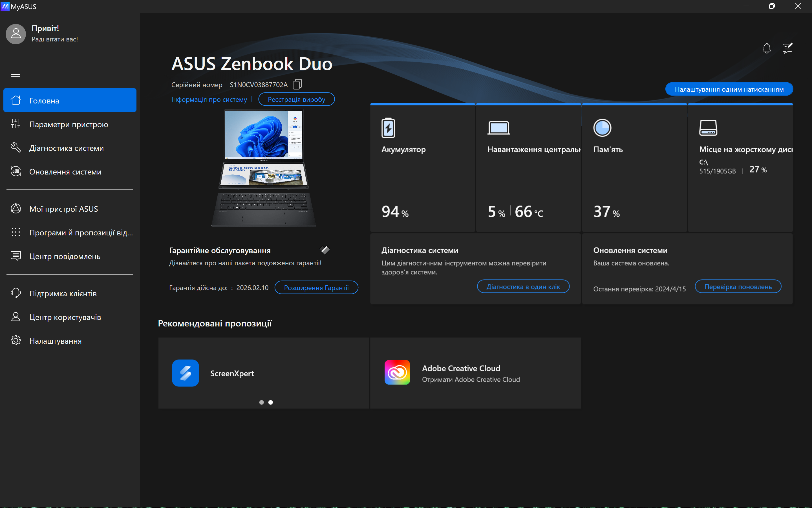This screenshot has height=508, width=812.
Task: Open the feedback icon in top right corner
Action: [787, 48]
